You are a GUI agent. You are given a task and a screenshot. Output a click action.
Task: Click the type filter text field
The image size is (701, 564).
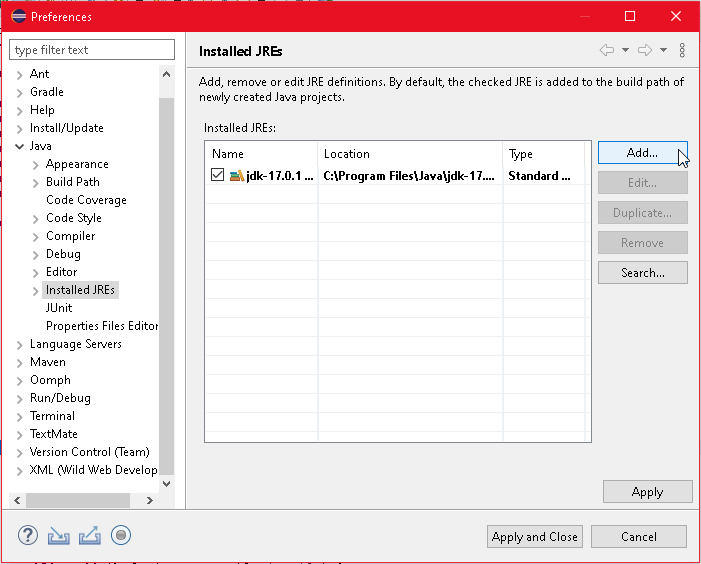(x=92, y=50)
